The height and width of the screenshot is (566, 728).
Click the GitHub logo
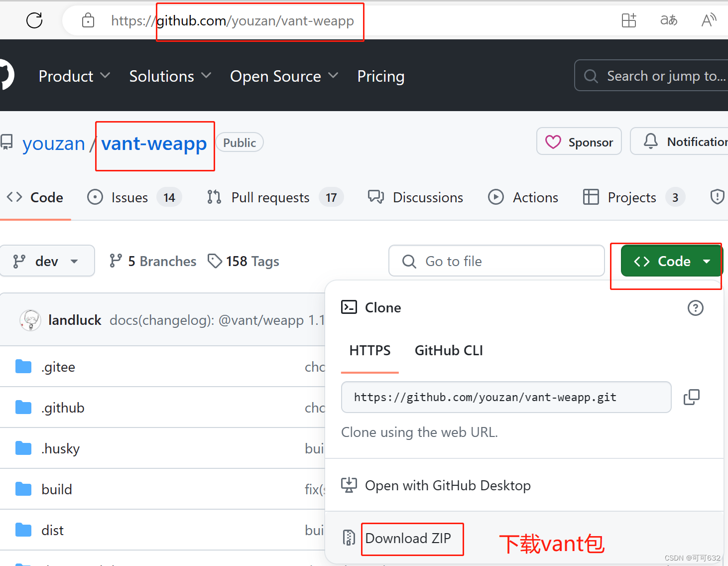[6, 75]
